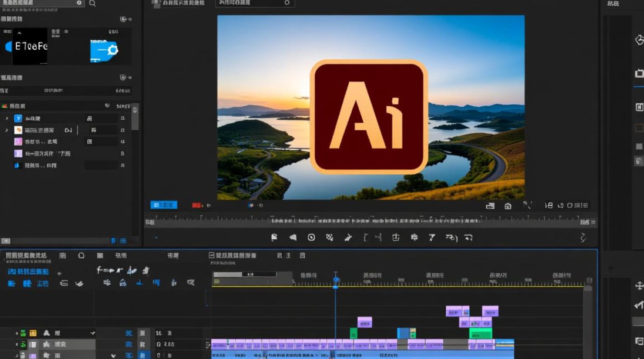Click the magnifier search icon at the top-left

pyautogui.click(x=92, y=3)
